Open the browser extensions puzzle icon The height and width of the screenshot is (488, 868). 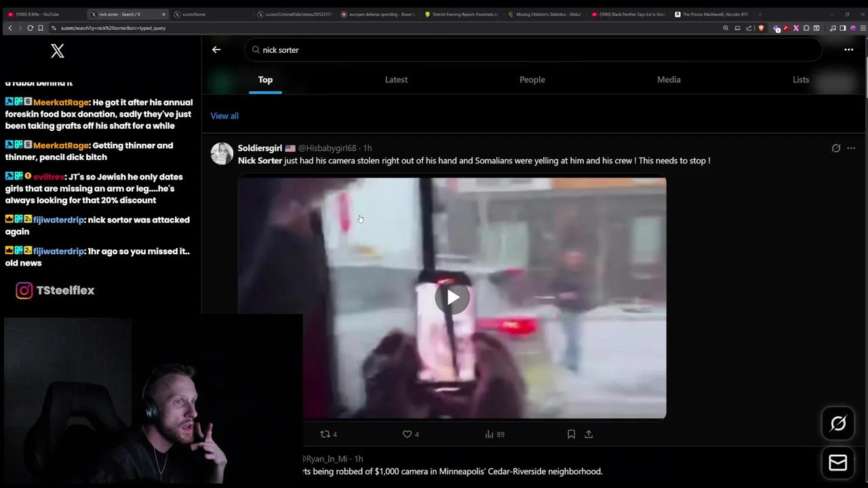click(x=806, y=28)
